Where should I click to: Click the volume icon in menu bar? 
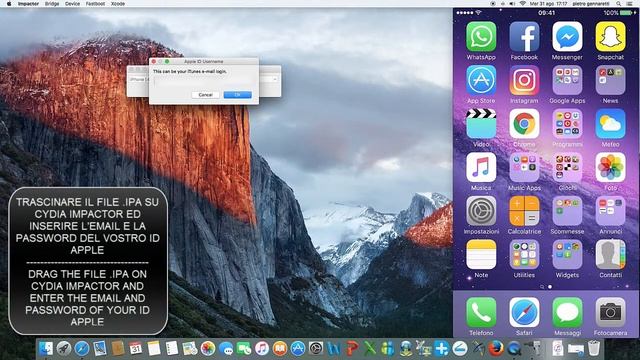(512, 4)
